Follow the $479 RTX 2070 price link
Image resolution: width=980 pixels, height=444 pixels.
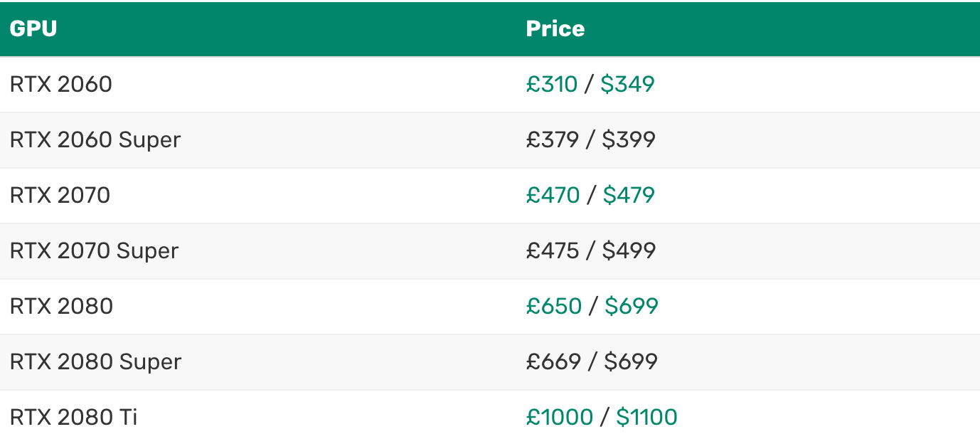tap(629, 196)
